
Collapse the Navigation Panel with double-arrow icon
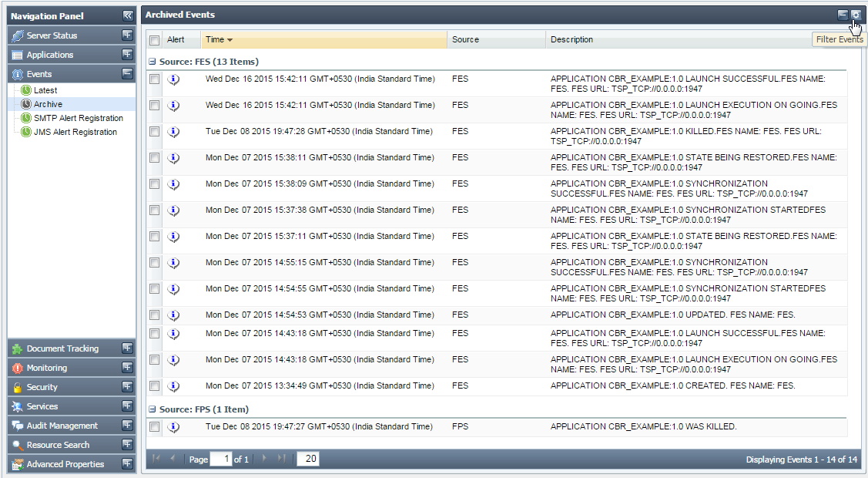point(127,15)
